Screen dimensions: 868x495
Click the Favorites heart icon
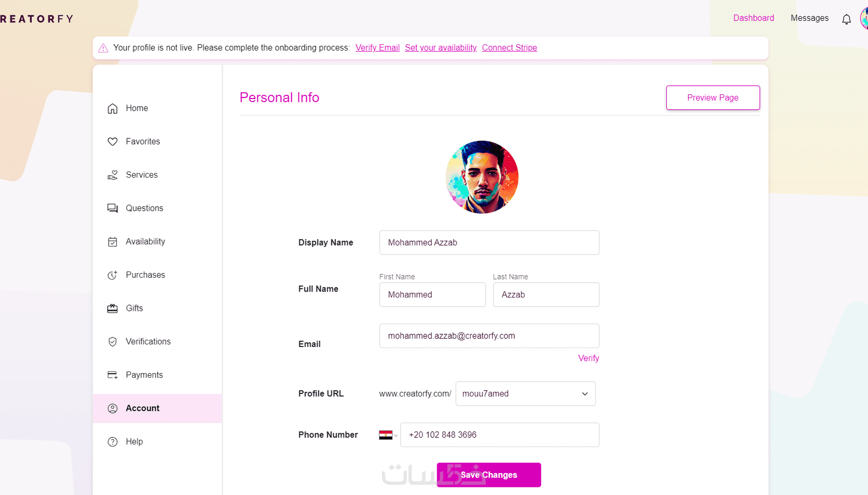pos(112,142)
